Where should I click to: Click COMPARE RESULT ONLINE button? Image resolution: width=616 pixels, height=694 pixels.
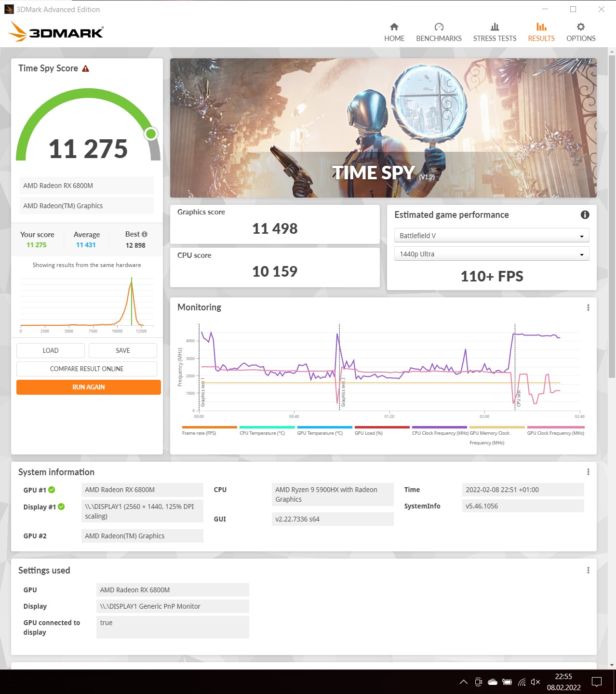coord(87,369)
